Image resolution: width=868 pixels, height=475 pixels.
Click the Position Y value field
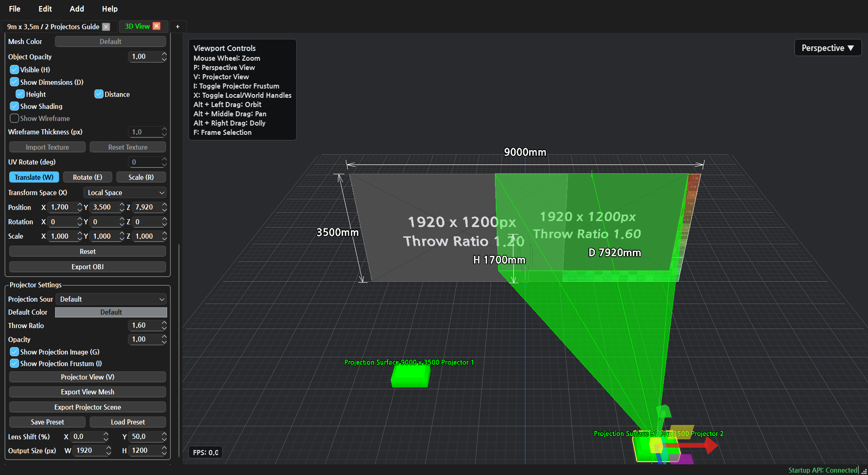104,207
